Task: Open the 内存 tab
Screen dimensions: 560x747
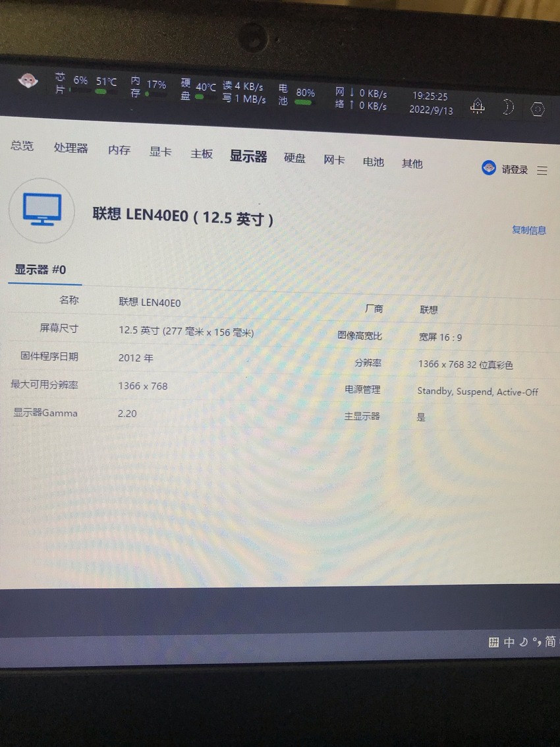Action: (119, 150)
